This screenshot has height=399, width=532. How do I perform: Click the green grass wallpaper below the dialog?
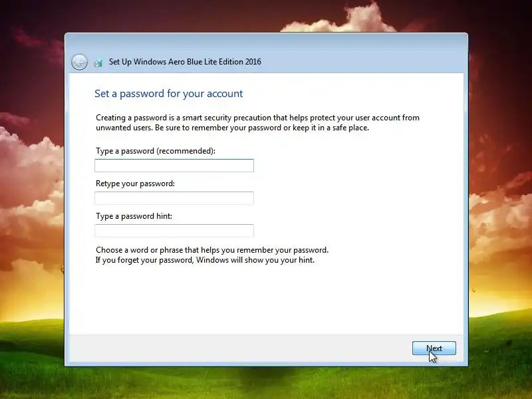click(266, 383)
